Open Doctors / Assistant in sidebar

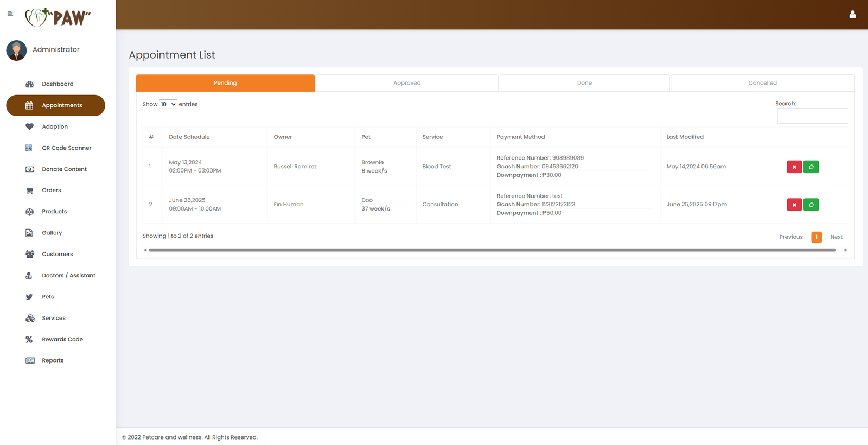pyautogui.click(x=68, y=276)
